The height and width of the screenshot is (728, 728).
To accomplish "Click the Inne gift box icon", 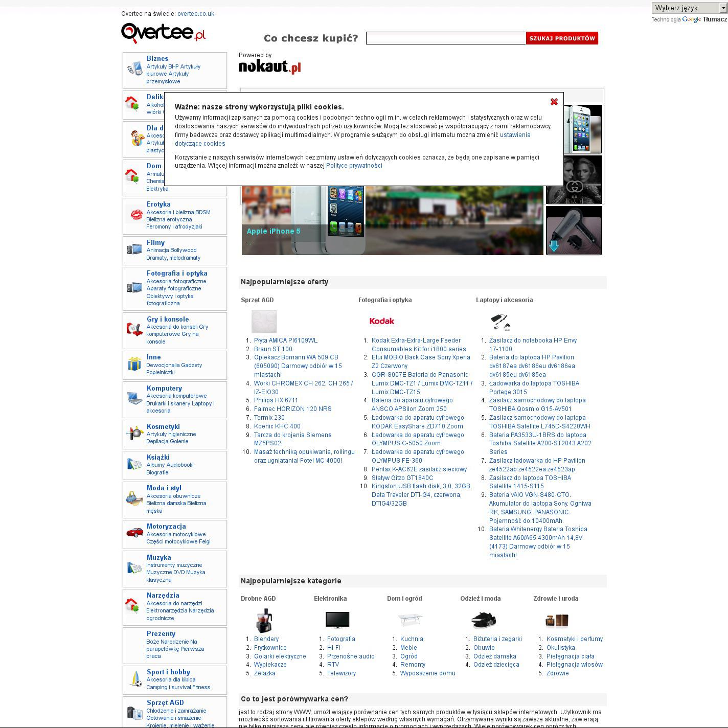I will pos(134,364).
